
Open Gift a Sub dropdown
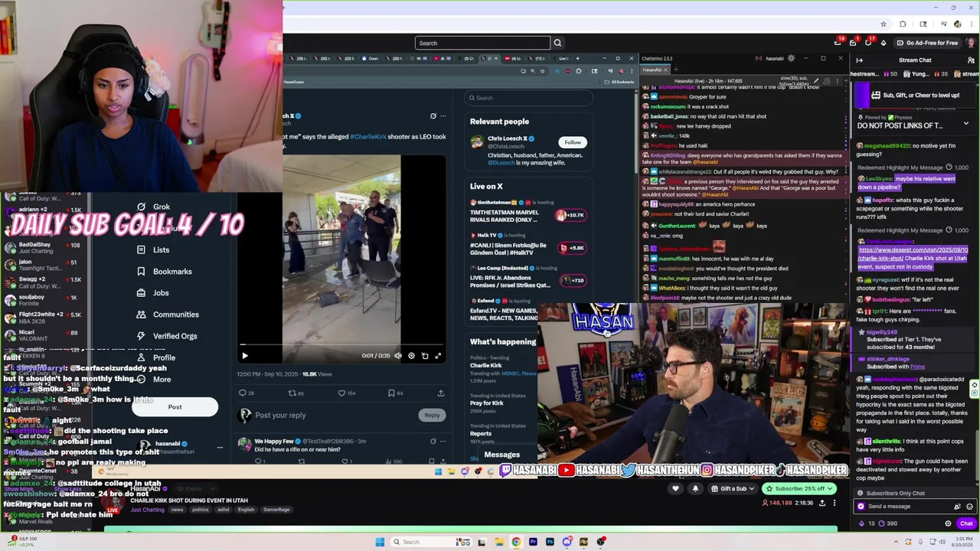(x=733, y=488)
